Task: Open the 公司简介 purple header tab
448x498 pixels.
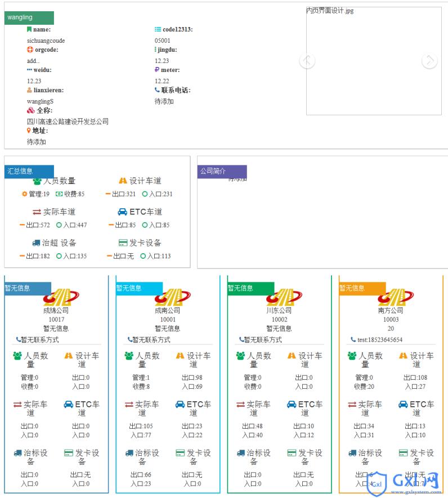Action: pyautogui.click(x=222, y=171)
